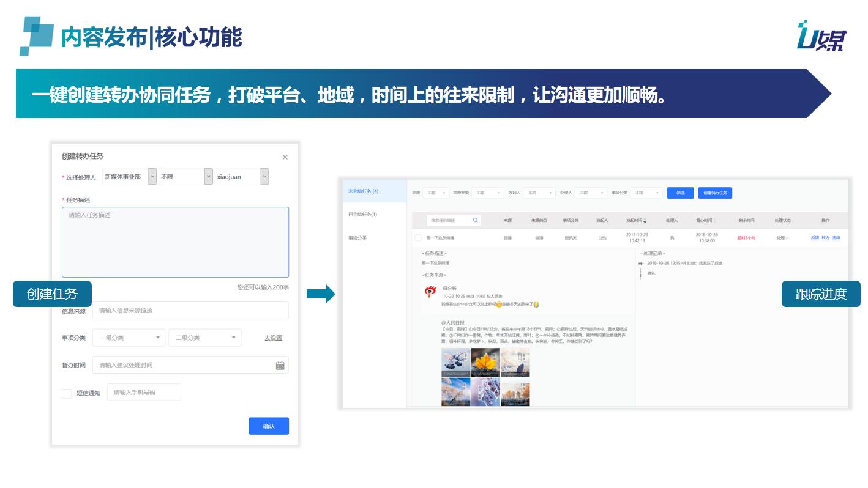This screenshot has height=488, width=868.
Task: Click the <任务来源> section heading
Action: click(x=434, y=275)
